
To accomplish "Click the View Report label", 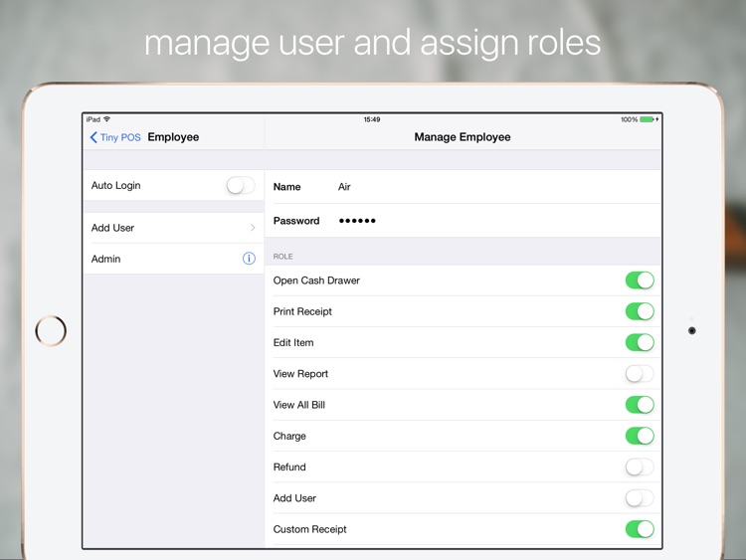I will pyautogui.click(x=300, y=374).
